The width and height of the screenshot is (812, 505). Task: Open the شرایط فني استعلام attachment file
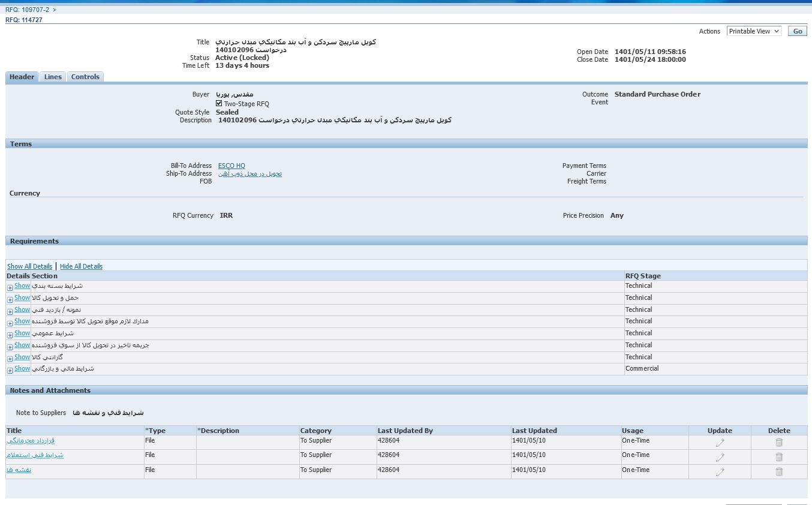[x=35, y=455]
